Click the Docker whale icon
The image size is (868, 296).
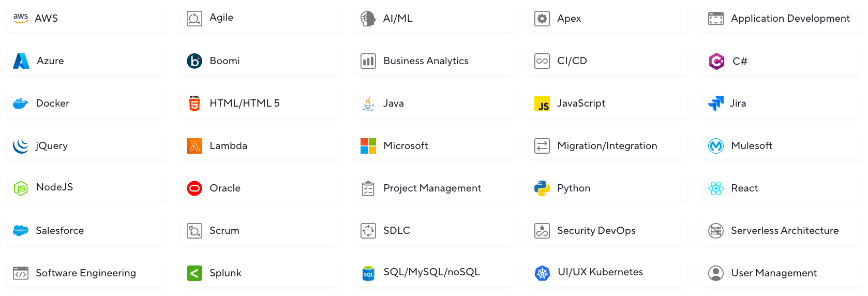pos(21,103)
